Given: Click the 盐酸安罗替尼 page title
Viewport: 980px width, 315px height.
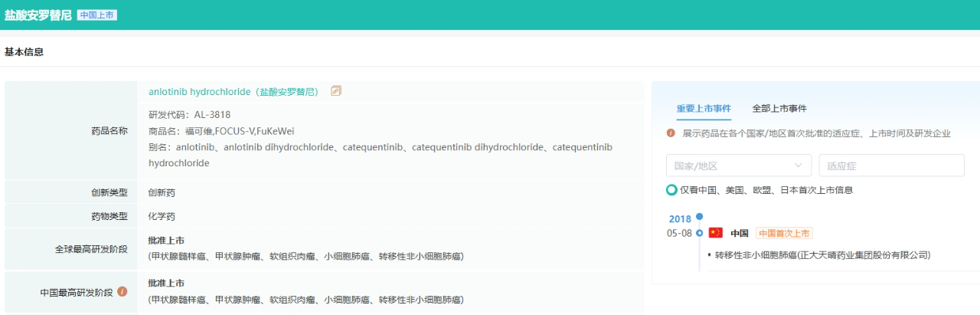Looking at the screenshot, I should click(38, 15).
